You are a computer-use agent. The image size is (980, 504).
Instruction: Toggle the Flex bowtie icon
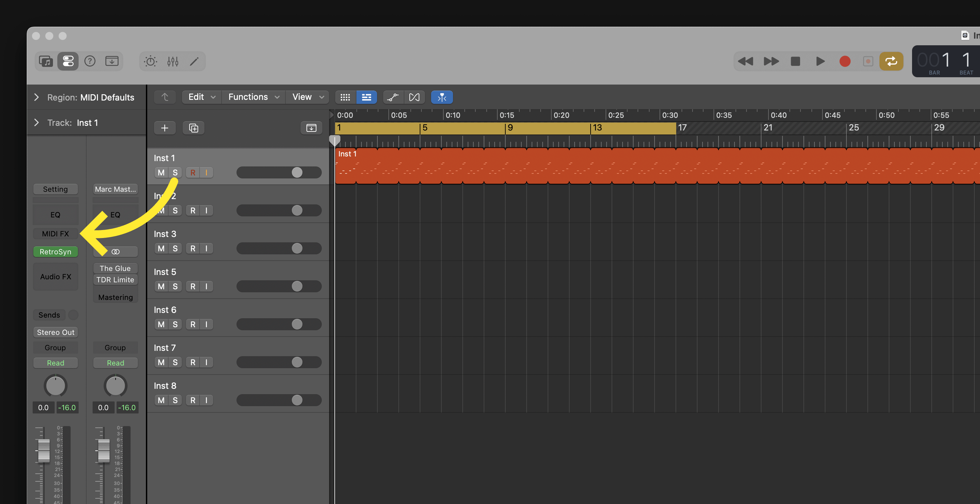414,97
